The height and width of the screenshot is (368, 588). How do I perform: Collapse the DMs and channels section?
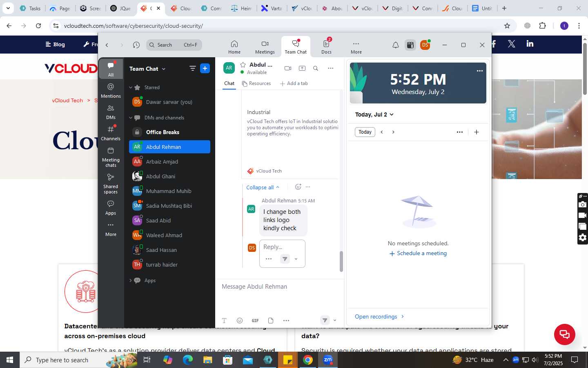131,118
